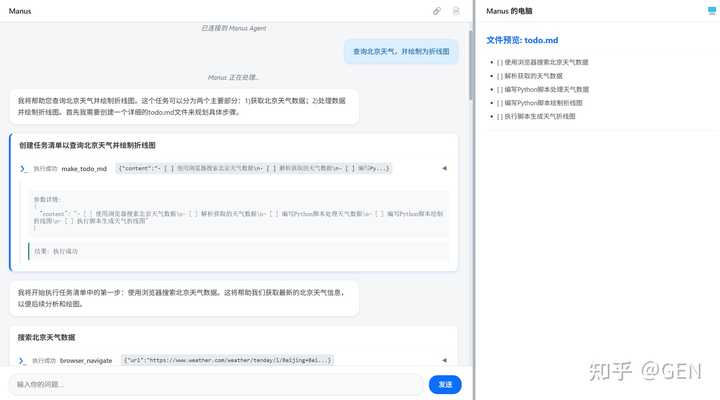Click the make_todo_md tool name
720x400 pixels.
click(x=84, y=169)
